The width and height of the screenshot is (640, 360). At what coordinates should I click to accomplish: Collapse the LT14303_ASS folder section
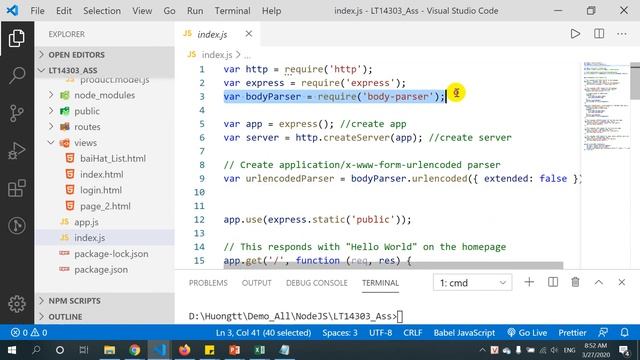coord(105,70)
